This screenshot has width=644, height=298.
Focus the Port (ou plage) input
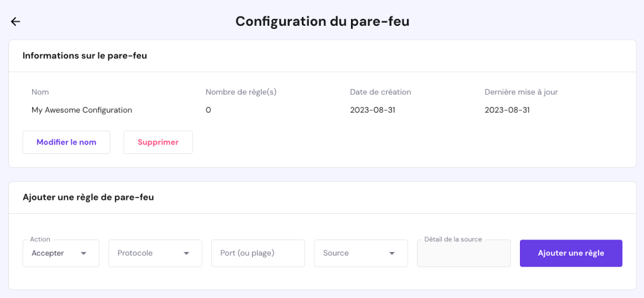pyautogui.click(x=258, y=253)
